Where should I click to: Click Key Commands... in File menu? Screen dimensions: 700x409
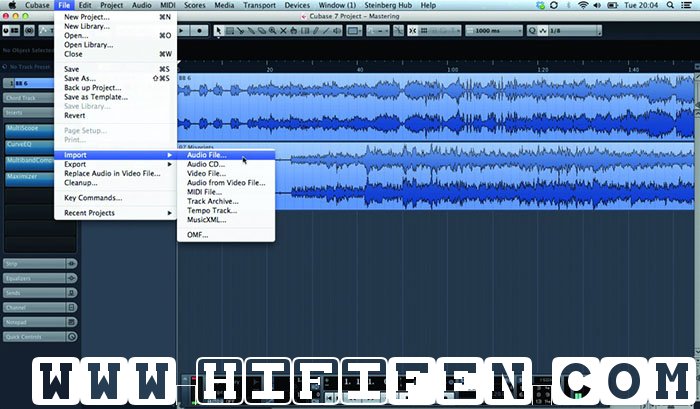(x=115, y=198)
